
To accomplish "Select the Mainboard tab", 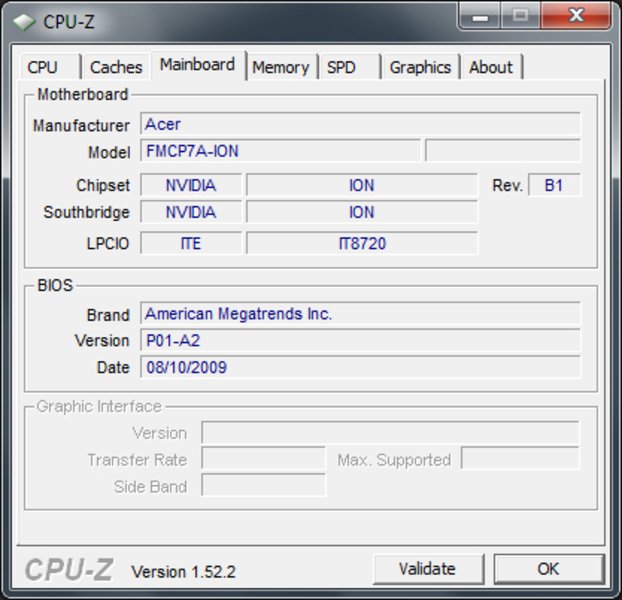I will point(198,65).
